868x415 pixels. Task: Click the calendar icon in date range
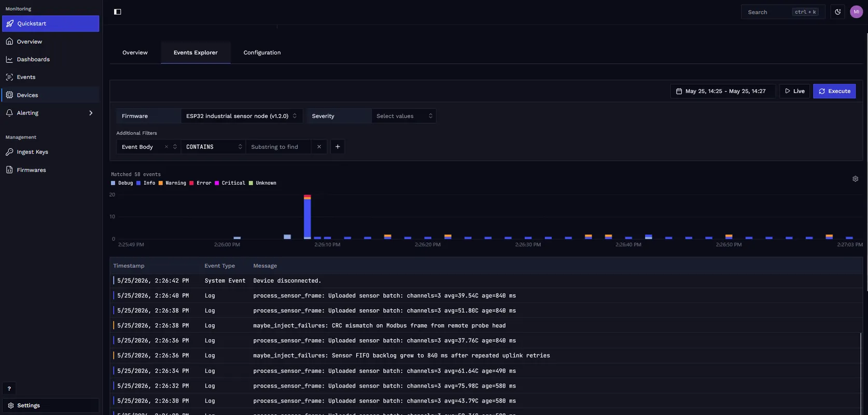click(x=679, y=91)
